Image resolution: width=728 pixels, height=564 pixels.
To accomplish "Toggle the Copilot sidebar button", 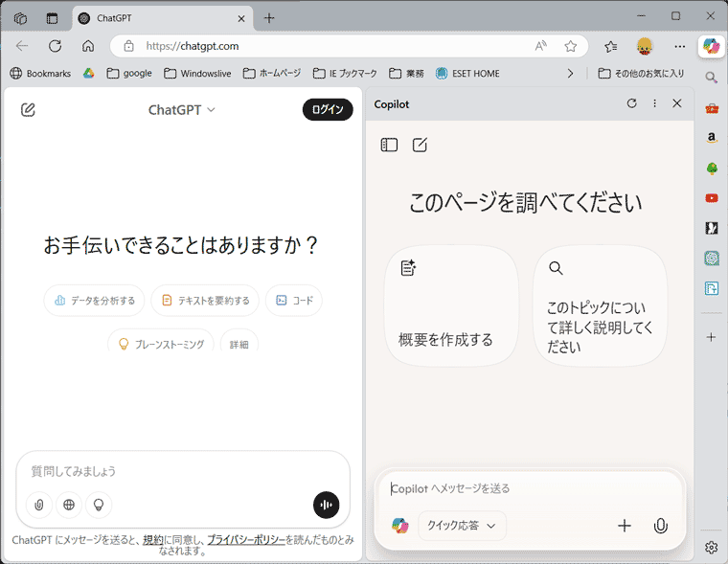I will [x=712, y=46].
